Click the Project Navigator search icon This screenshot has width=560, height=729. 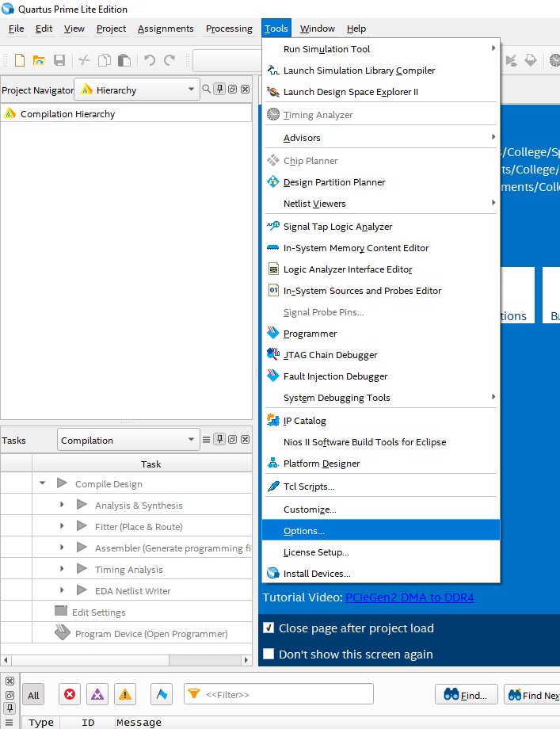coord(207,89)
